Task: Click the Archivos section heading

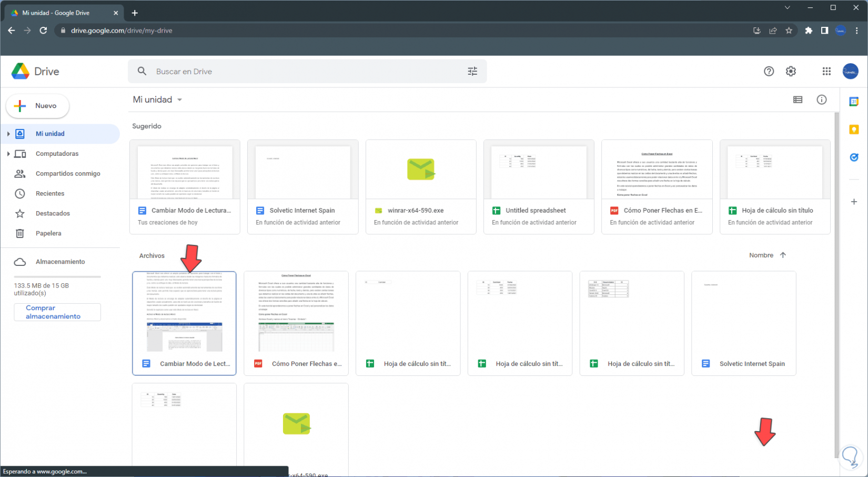Action: point(152,256)
